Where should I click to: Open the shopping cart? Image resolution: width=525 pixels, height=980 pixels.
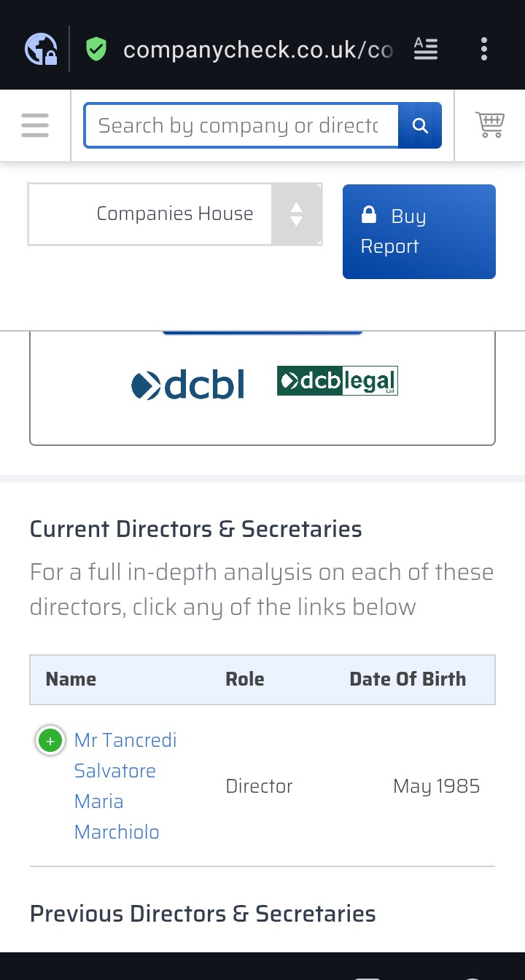(490, 125)
